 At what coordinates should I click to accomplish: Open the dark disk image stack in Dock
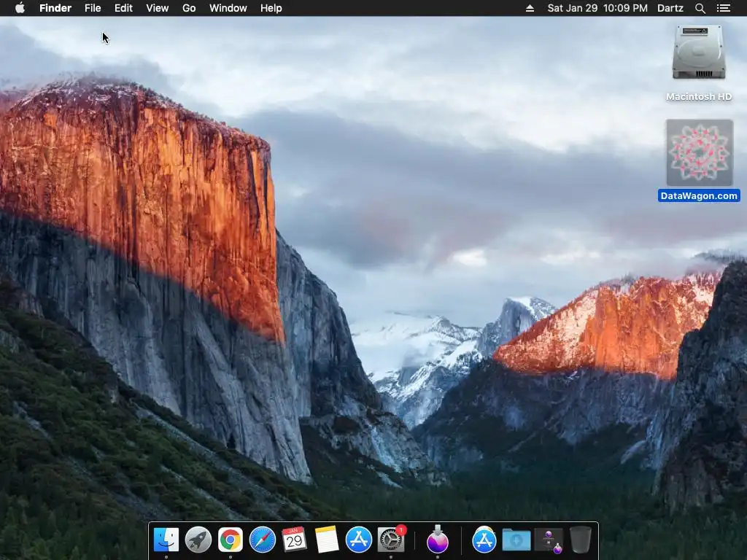tap(549, 541)
